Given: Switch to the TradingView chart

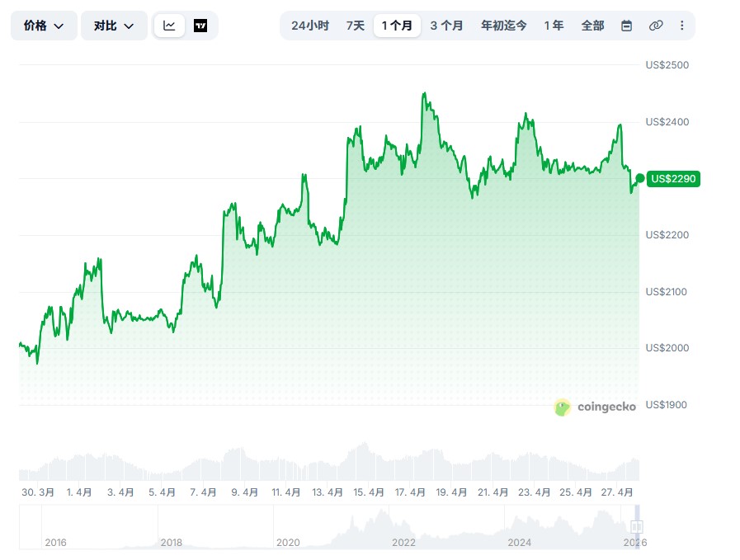Looking at the screenshot, I should pyautogui.click(x=200, y=26).
